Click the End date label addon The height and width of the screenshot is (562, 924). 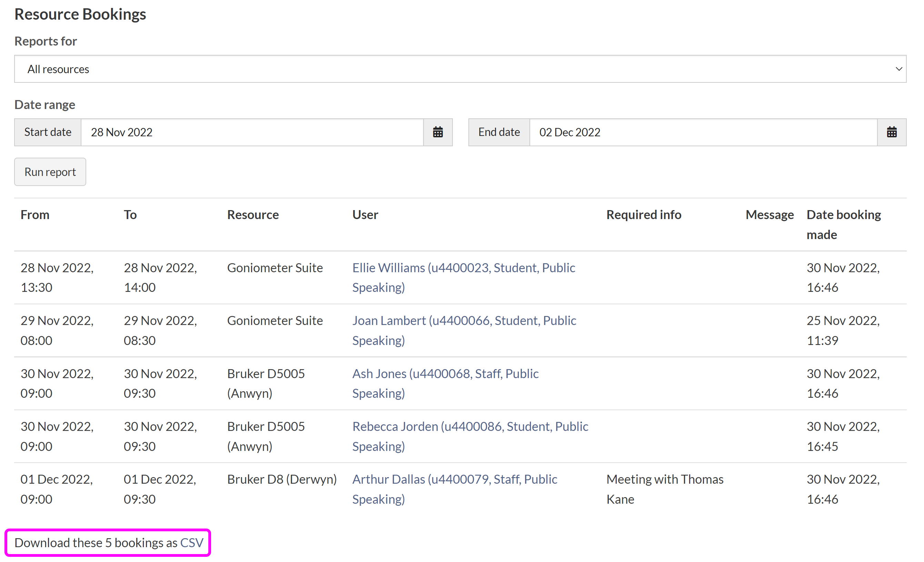(499, 132)
